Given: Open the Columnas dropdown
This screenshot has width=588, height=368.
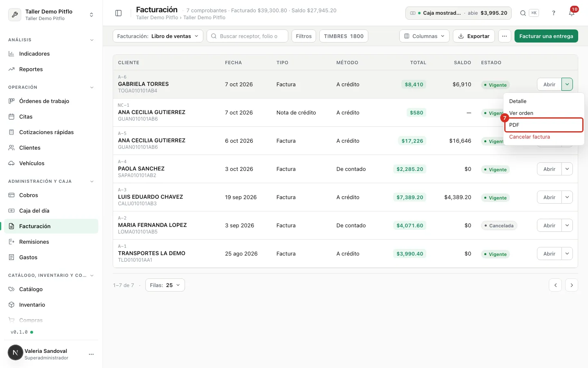Looking at the screenshot, I should [424, 36].
